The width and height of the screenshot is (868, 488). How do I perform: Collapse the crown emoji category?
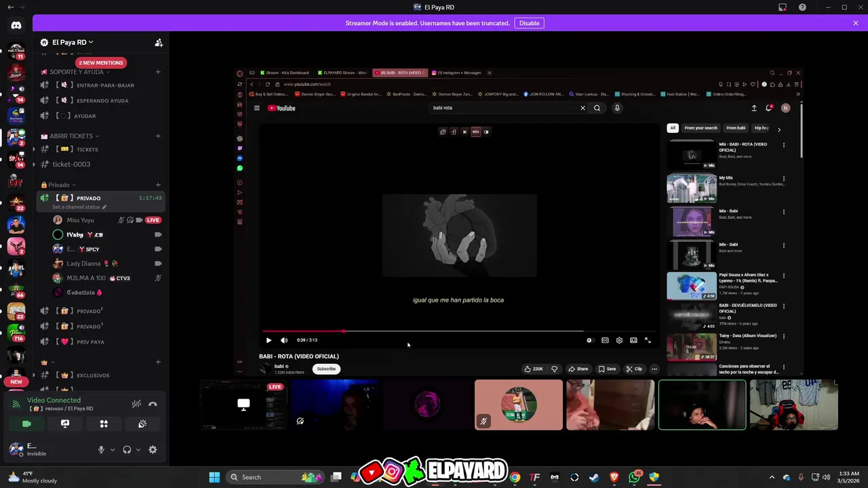[46, 363]
